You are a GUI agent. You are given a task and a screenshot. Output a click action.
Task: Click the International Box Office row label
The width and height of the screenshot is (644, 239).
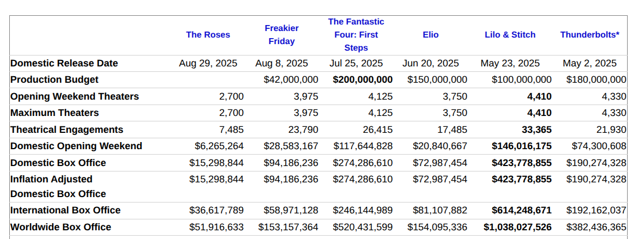pyautogui.click(x=65, y=210)
